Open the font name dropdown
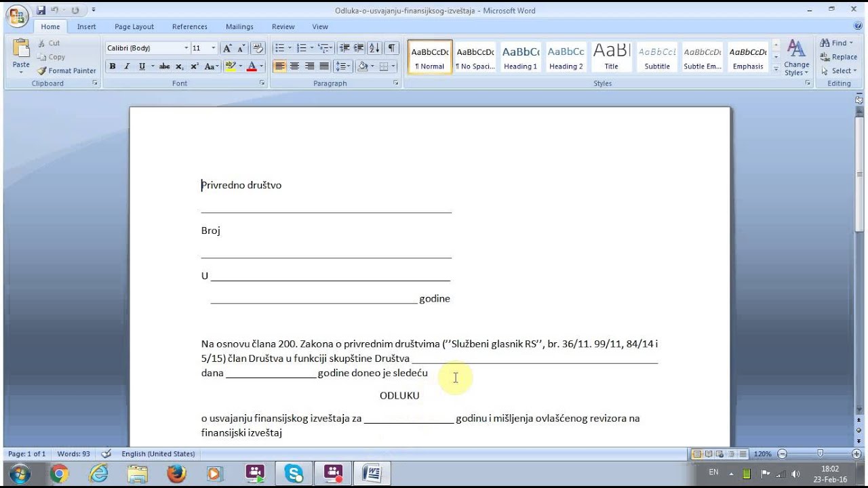 (186, 48)
